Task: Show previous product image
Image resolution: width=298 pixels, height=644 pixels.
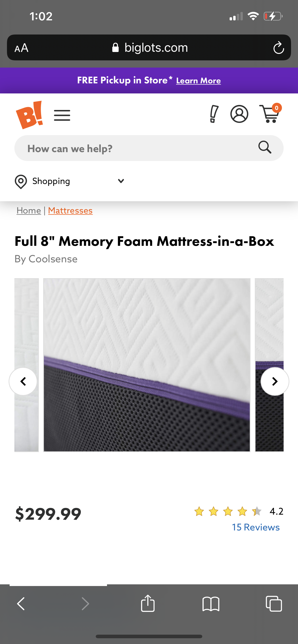Action: [23, 381]
